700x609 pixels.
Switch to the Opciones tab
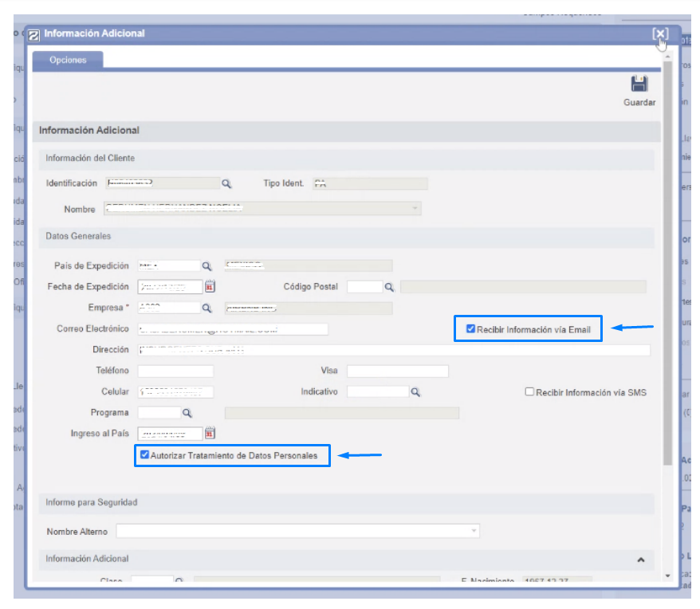click(x=68, y=61)
